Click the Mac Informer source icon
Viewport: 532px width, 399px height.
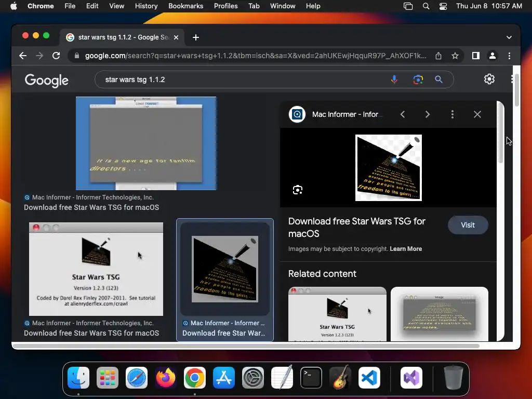pyautogui.click(x=297, y=114)
